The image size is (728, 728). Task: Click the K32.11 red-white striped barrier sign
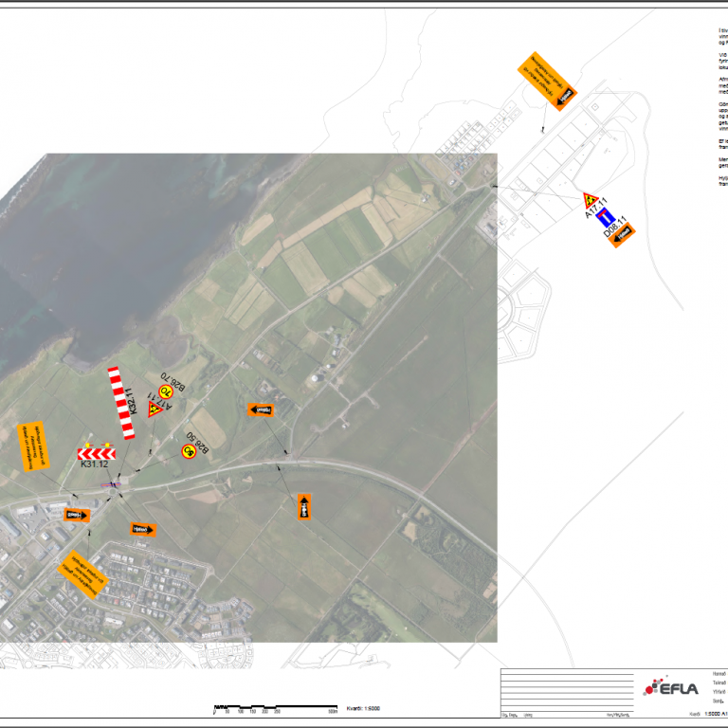(120, 403)
